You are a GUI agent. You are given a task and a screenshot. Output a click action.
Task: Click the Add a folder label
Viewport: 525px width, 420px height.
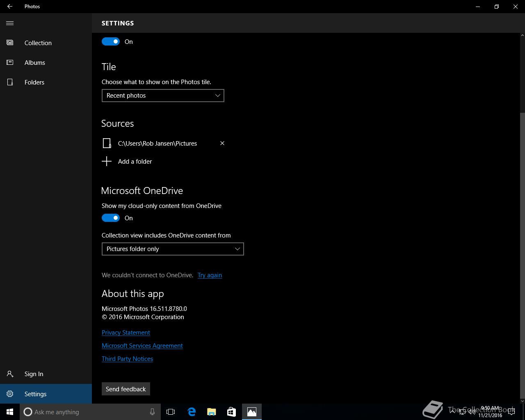pyautogui.click(x=135, y=161)
